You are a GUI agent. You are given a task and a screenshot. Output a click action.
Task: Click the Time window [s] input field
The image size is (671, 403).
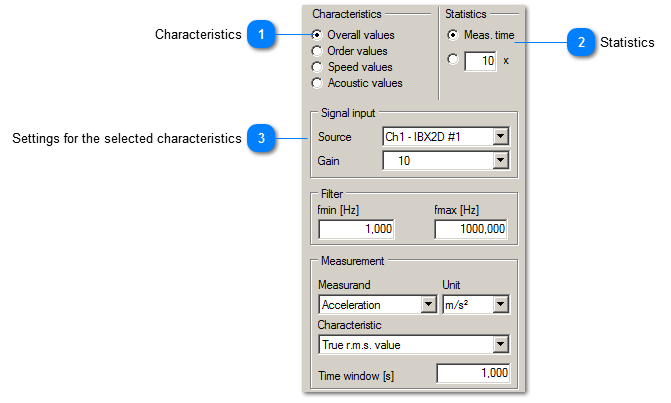coord(473,373)
